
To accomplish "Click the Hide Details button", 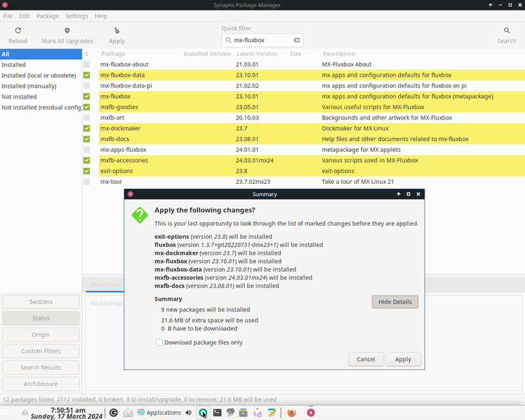I will pos(395,302).
